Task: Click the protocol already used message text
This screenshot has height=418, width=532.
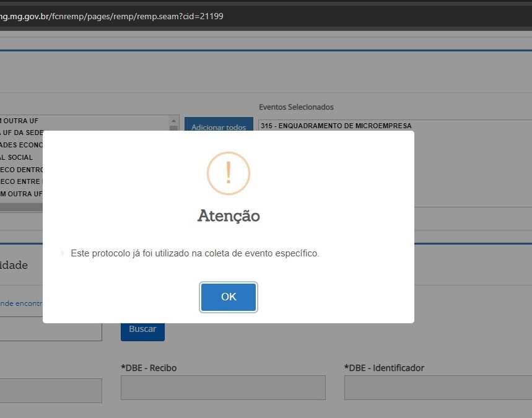Action: coord(194,253)
